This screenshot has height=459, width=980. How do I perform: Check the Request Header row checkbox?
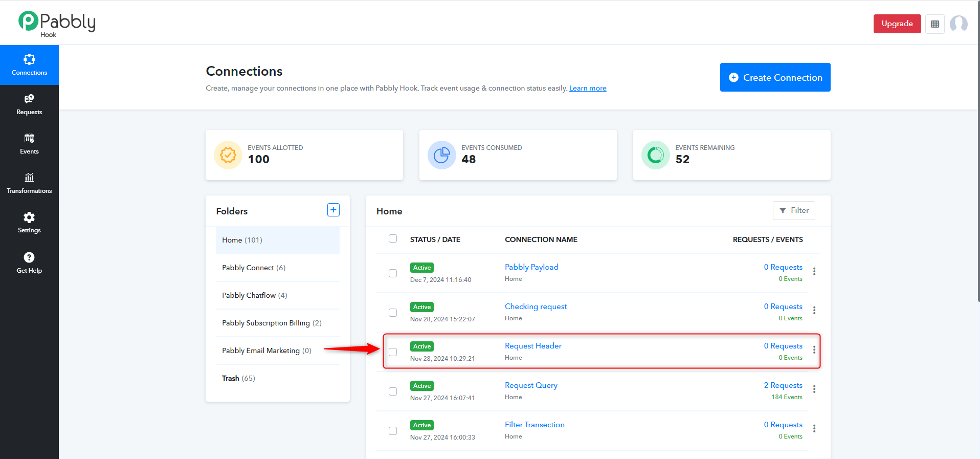[x=393, y=352]
